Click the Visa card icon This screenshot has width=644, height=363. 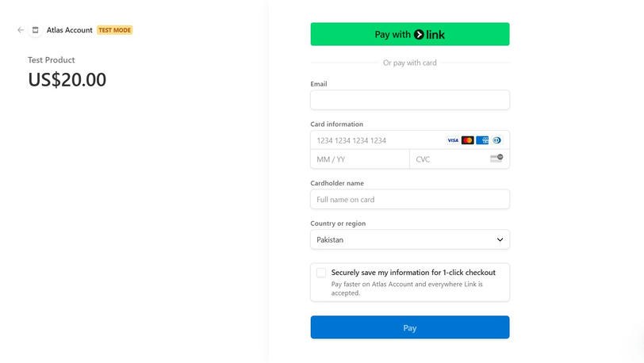tap(453, 140)
